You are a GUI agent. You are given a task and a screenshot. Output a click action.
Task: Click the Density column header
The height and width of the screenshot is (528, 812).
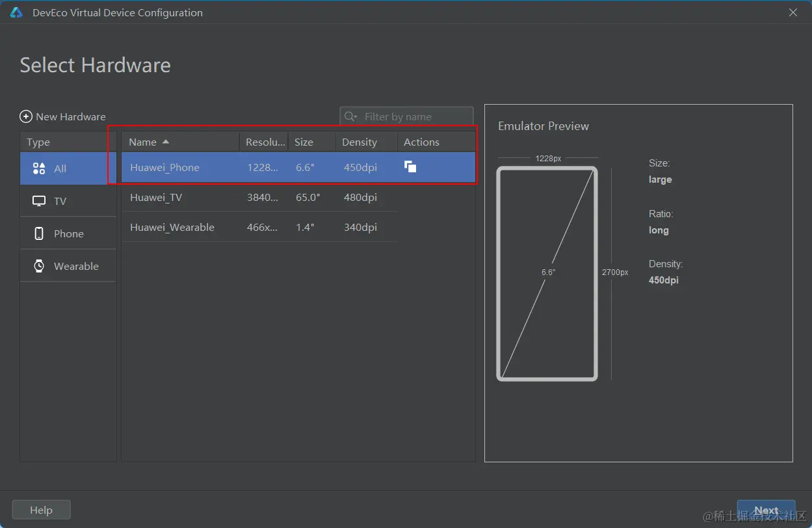point(367,142)
